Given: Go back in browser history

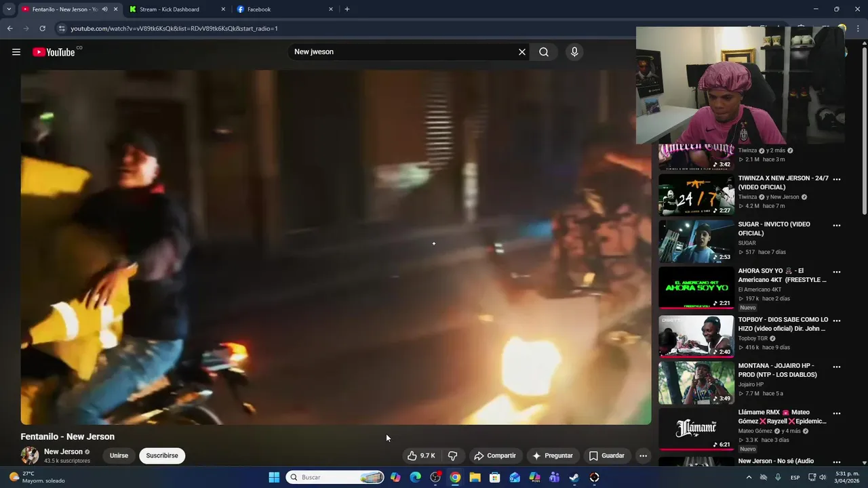Looking at the screenshot, I should (9, 28).
